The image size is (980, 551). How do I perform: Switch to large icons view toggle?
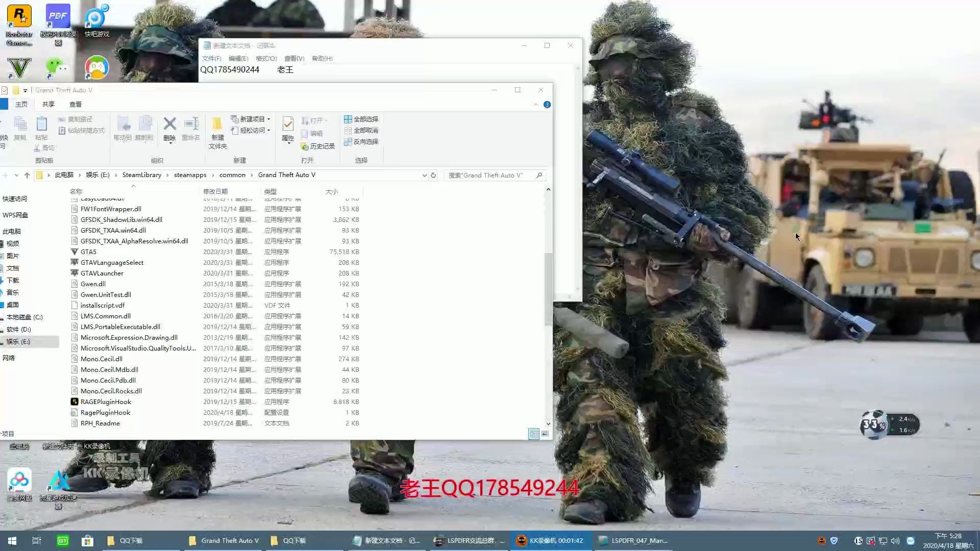pos(545,434)
